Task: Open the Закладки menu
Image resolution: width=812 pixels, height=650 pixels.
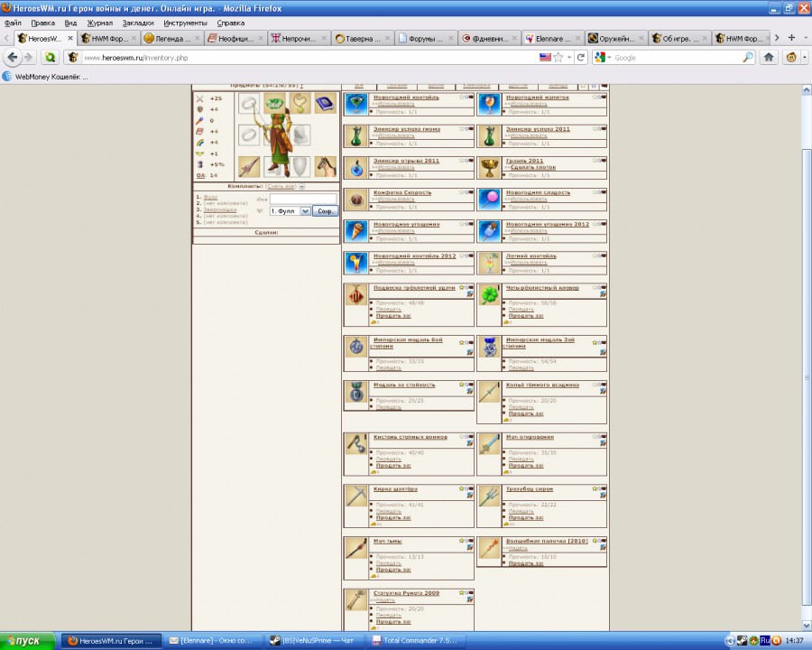Action: 138,23
